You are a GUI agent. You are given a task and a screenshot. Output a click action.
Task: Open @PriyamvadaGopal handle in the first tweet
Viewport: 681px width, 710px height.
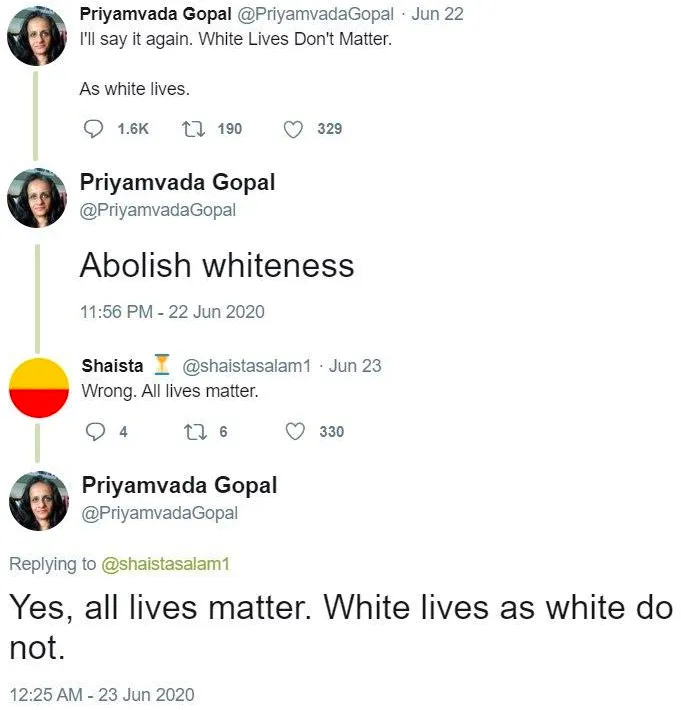[316, 14]
